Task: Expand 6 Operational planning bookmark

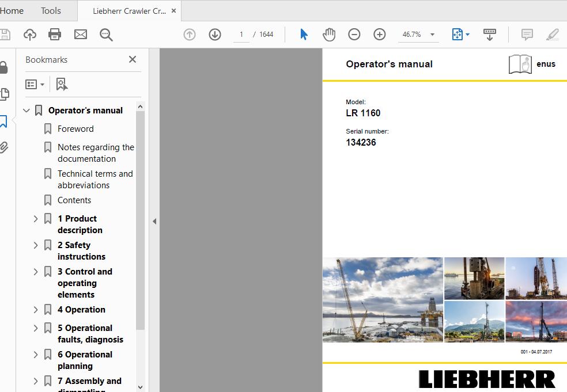Action: click(36, 355)
